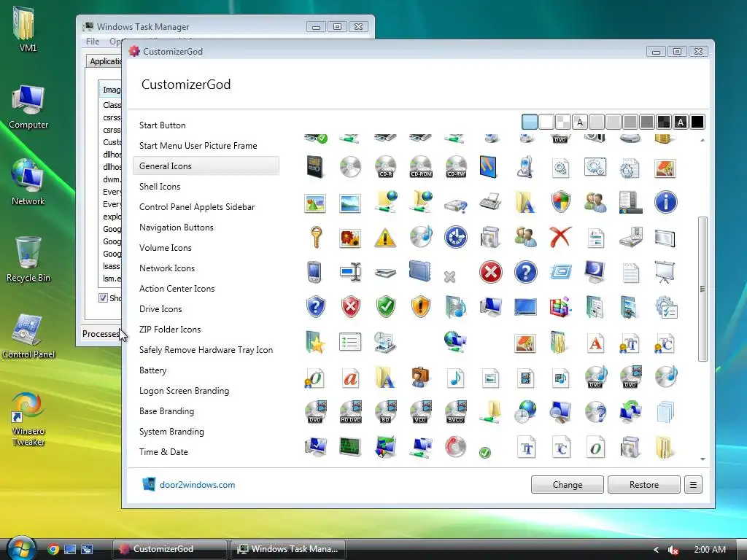747x560 pixels.
Task: Toggle the Show processes checkbox in Task Manager
Action: [x=103, y=298]
